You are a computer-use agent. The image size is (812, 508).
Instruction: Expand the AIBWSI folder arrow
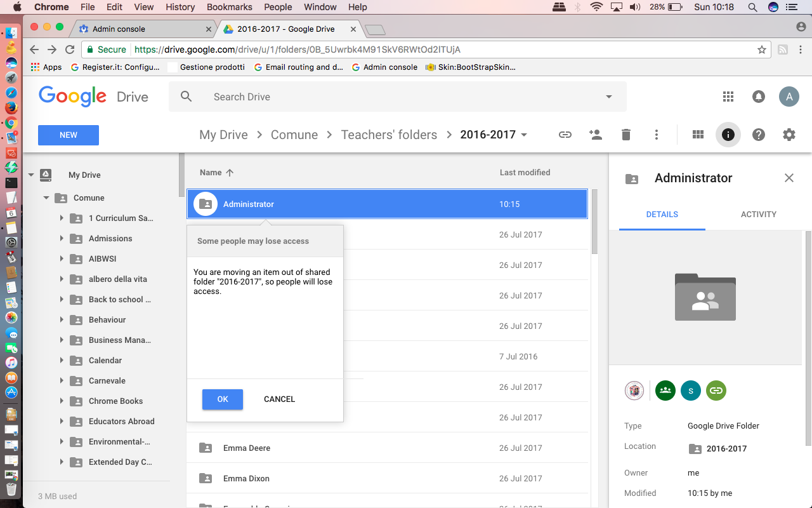(62, 259)
